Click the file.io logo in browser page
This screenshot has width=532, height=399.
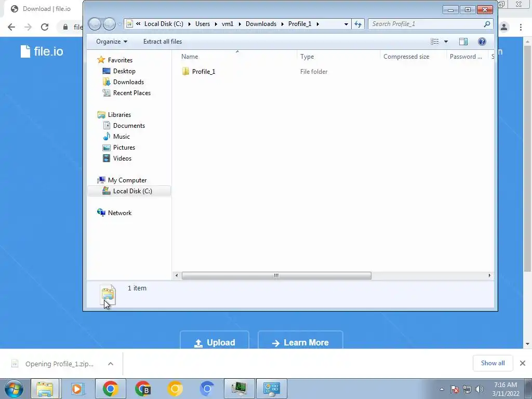(42, 51)
